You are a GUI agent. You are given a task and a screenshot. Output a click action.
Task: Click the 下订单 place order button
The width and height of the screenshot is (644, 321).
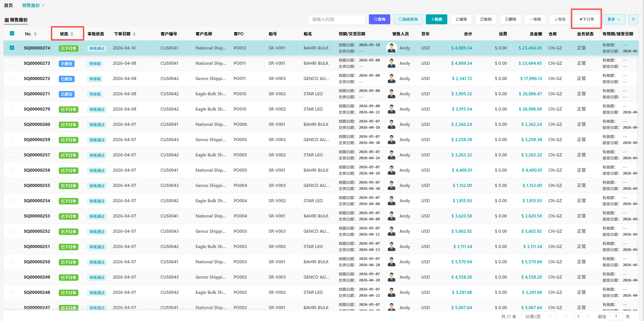click(x=586, y=19)
